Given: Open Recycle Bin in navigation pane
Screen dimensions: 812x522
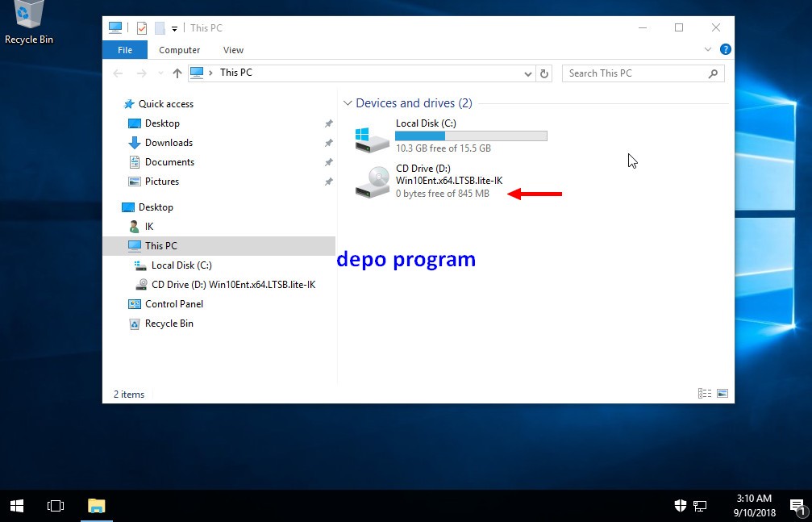Looking at the screenshot, I should pyautogui.click(x=161, y=324).
